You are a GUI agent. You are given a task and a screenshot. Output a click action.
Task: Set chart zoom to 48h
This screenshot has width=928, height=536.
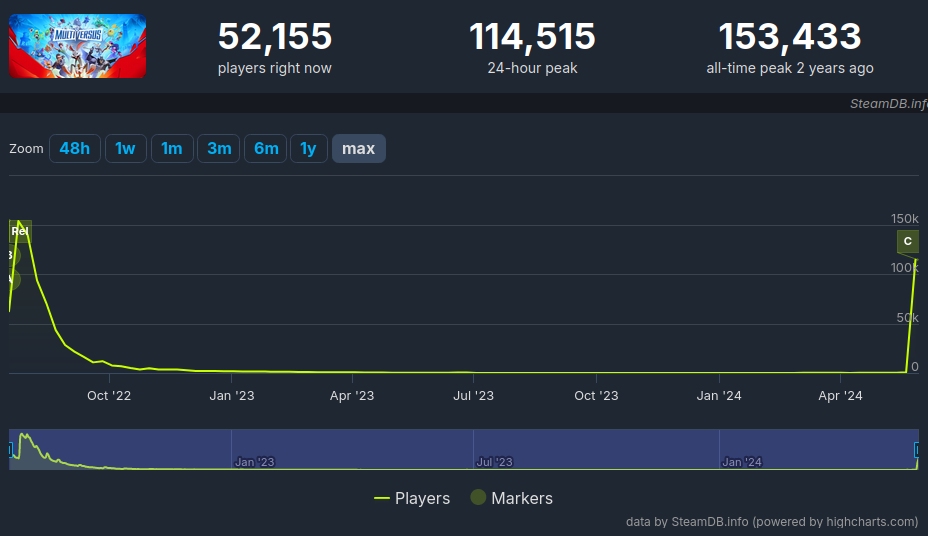coord(74,149)
